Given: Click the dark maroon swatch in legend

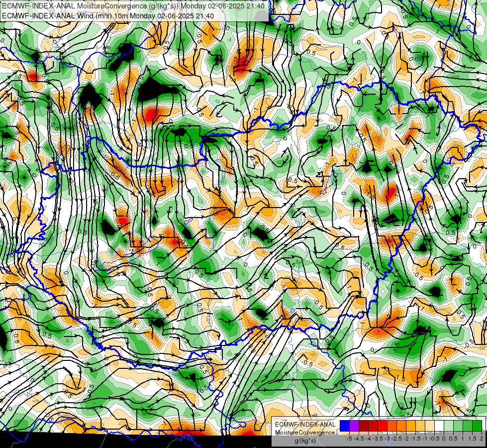Looking at the screenshot, I should click(364, 426).
